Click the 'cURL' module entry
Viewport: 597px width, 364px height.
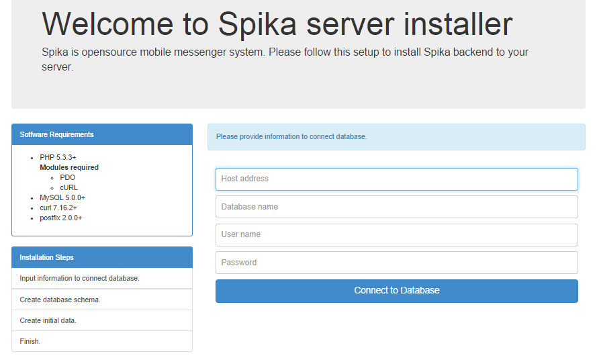pos(69,188)
